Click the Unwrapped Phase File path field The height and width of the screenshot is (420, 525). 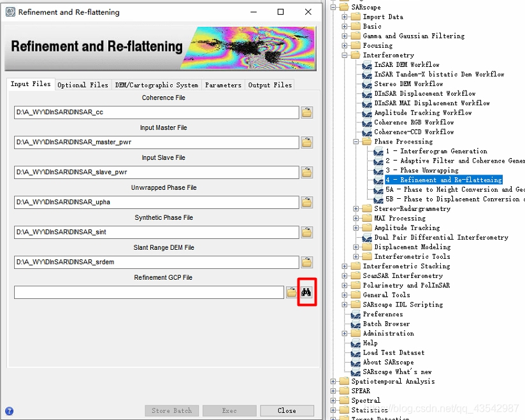coord(156,202)
